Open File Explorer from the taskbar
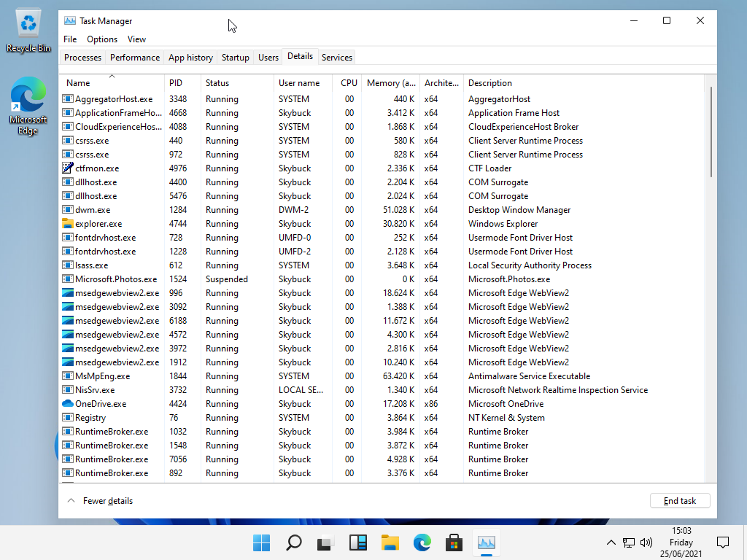This screenshot has height=560, width=747. 390,542
